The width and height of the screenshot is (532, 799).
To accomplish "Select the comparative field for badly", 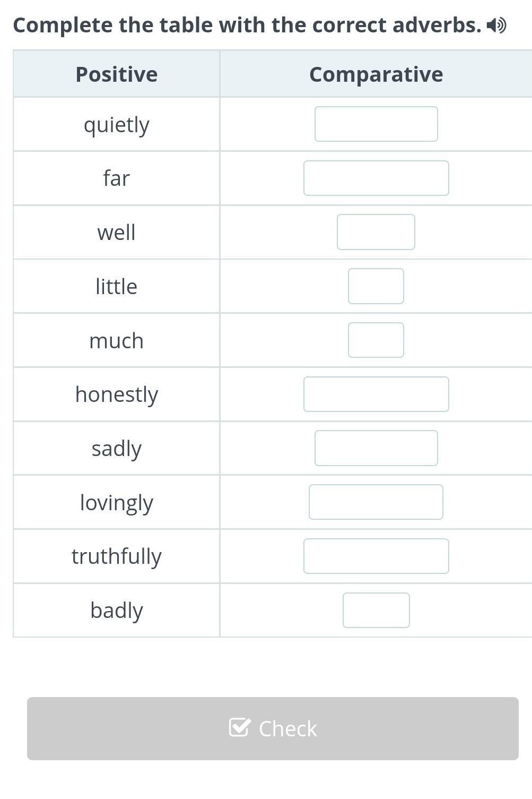I will pos(376,610).
